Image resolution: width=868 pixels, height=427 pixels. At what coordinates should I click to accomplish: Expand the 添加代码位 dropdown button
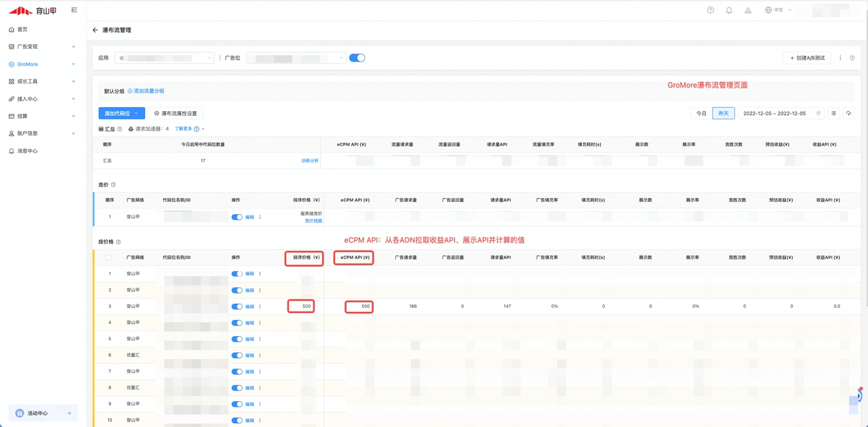pos(122,113)
